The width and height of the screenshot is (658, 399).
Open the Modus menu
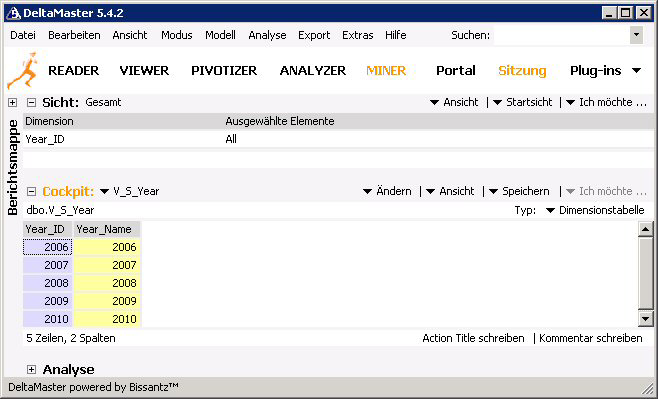coord(177,35)
